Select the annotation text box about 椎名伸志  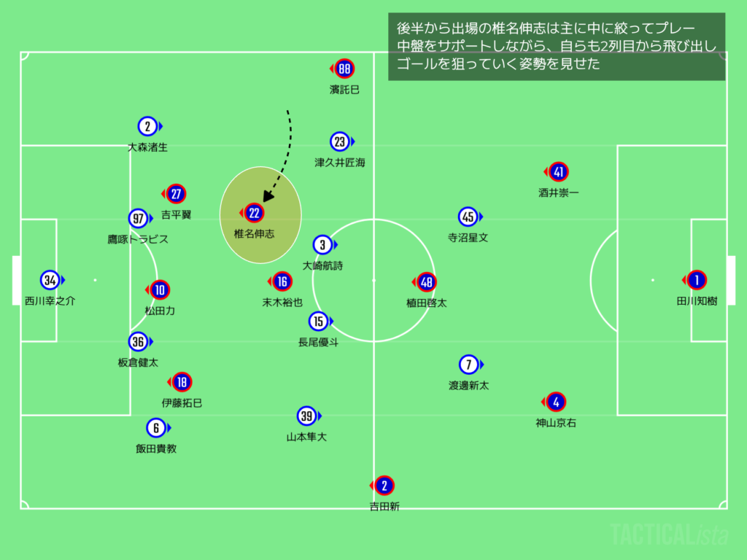pos(557,47)
